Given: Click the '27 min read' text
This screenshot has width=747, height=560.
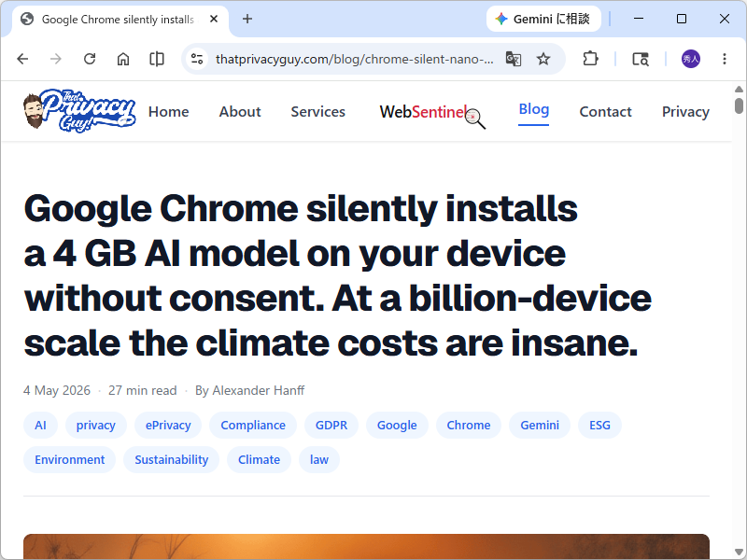Looking at the screenshot, I should pos(143,390).
